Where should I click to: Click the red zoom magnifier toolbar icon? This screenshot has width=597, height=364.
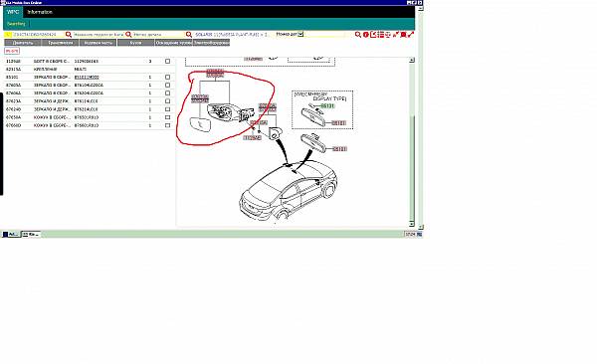point(358,35)
